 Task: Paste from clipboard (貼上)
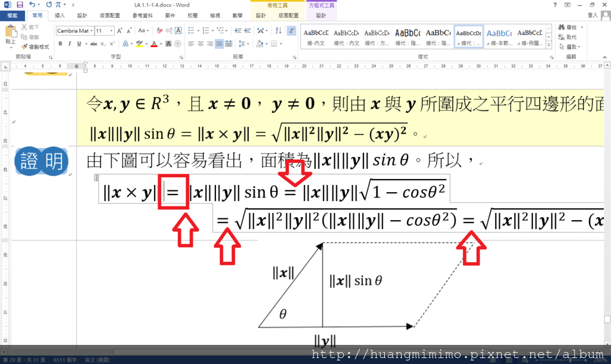coord(11,36)
